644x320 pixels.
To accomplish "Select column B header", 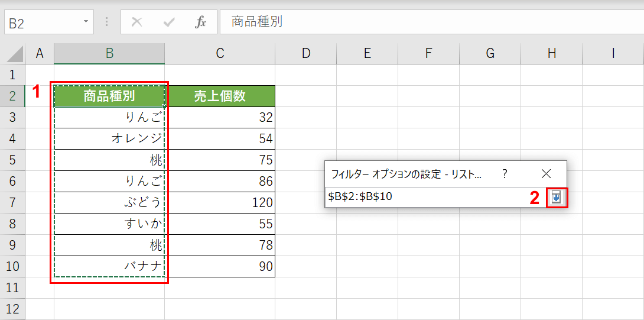I will [109, 54].
